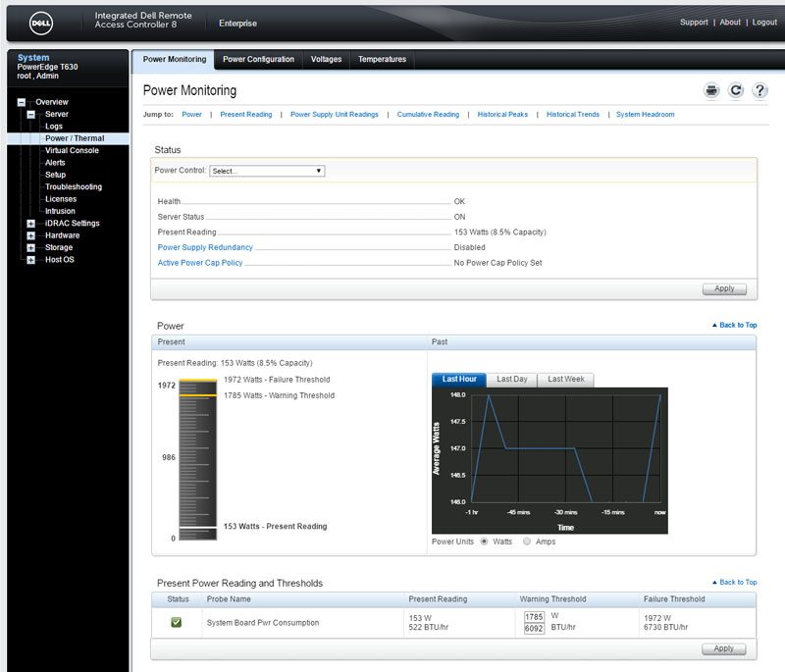Collapse the Server tree node
The height and width of the screenshot is (672, 785).
pyautogui.click(x=31, y=115)
